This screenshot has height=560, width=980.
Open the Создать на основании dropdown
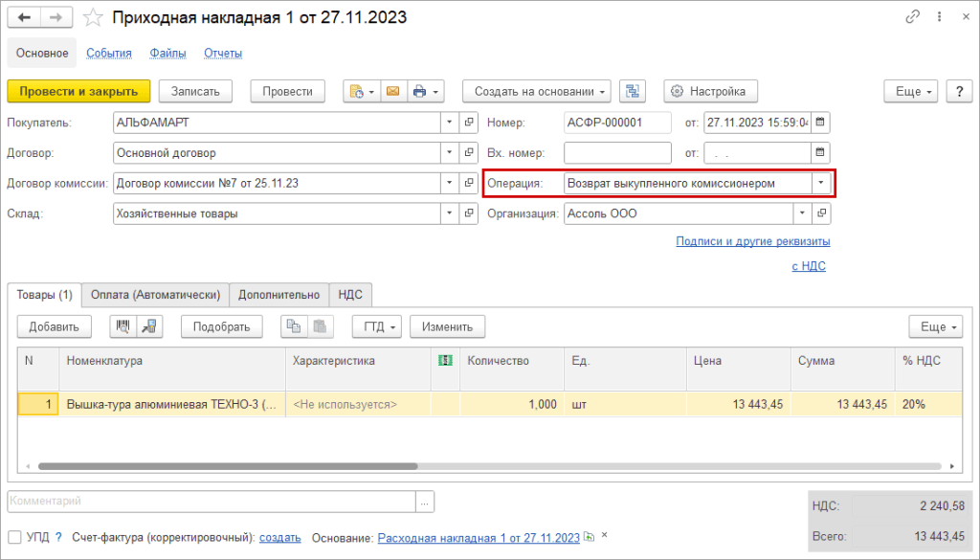pos(537,91)
